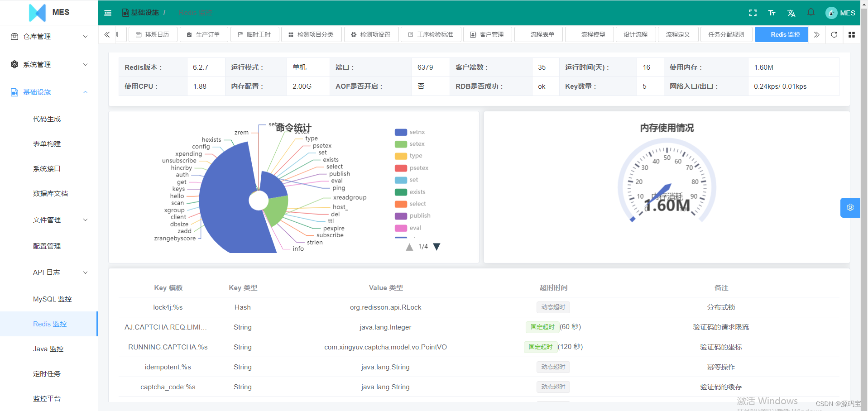The height and width of the screenshot is (411, 868).
Task: Open the floating settings gear on right edge
Action: point(850,208)
